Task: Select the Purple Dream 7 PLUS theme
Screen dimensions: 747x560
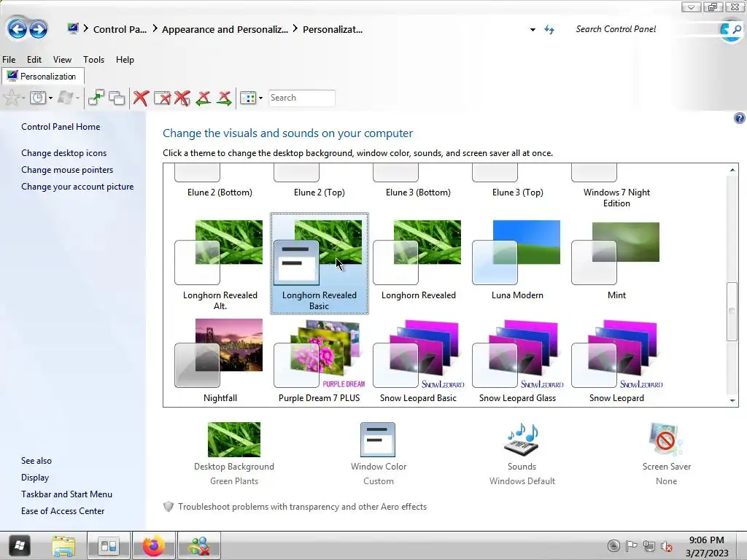Action: click(x=320, y=361)
